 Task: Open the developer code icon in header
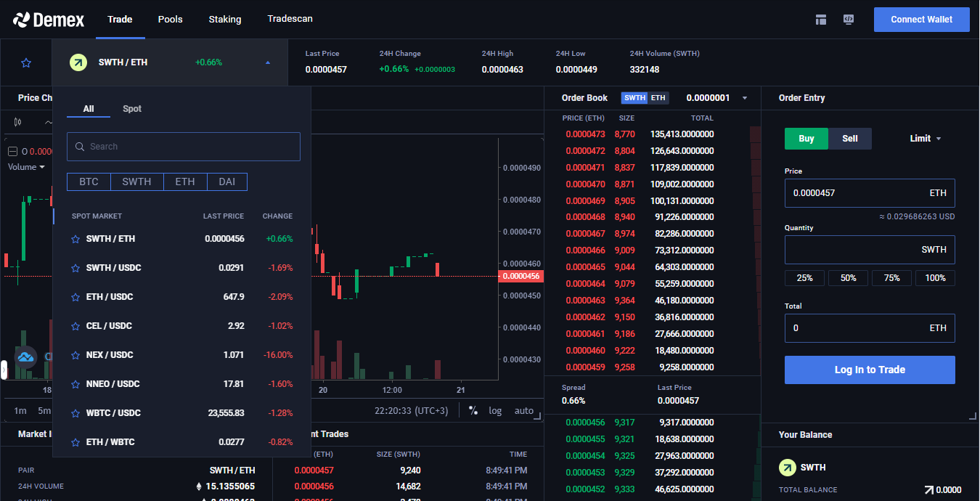[x=848, y=20]
